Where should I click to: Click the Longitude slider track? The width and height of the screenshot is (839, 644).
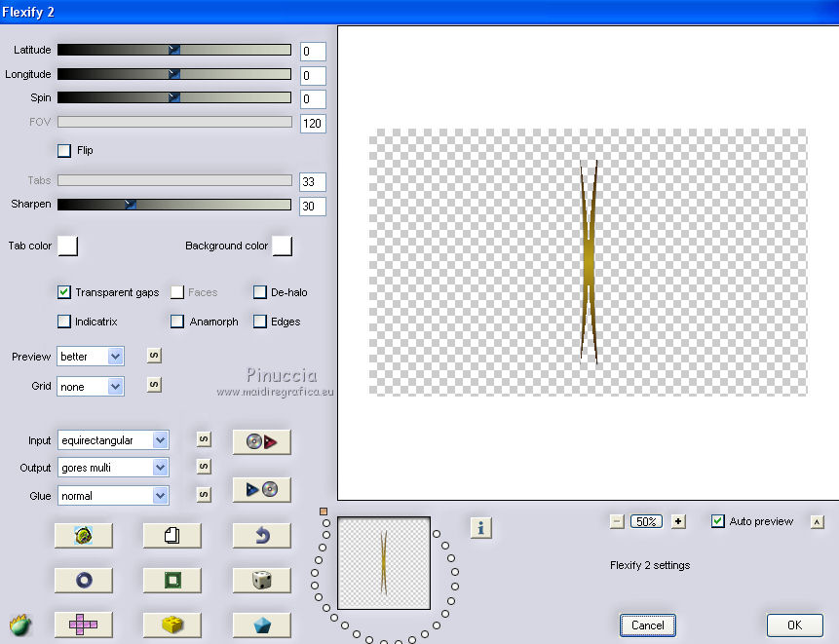tap(174, 74)
